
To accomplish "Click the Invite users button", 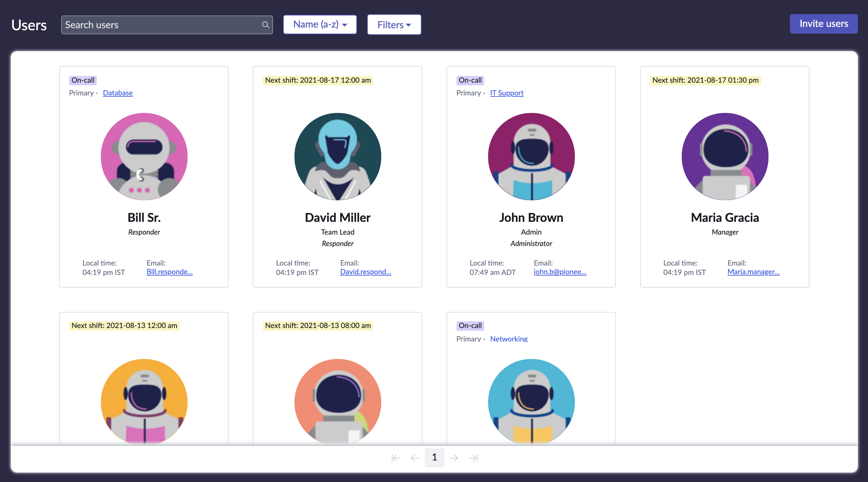I will click(x=824, y=24).
